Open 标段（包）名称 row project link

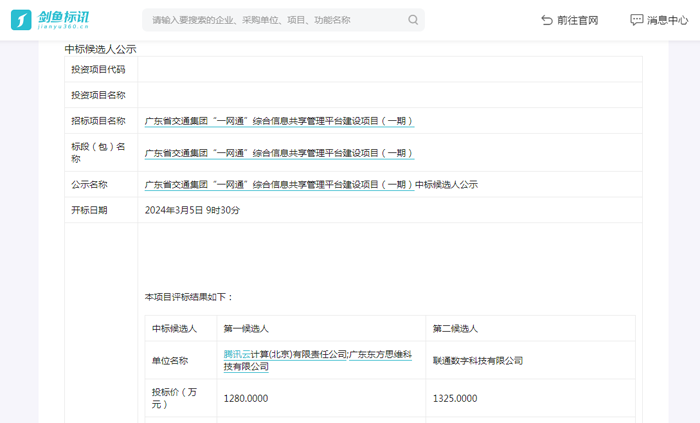pyautogui.click(x=279, y=153)
